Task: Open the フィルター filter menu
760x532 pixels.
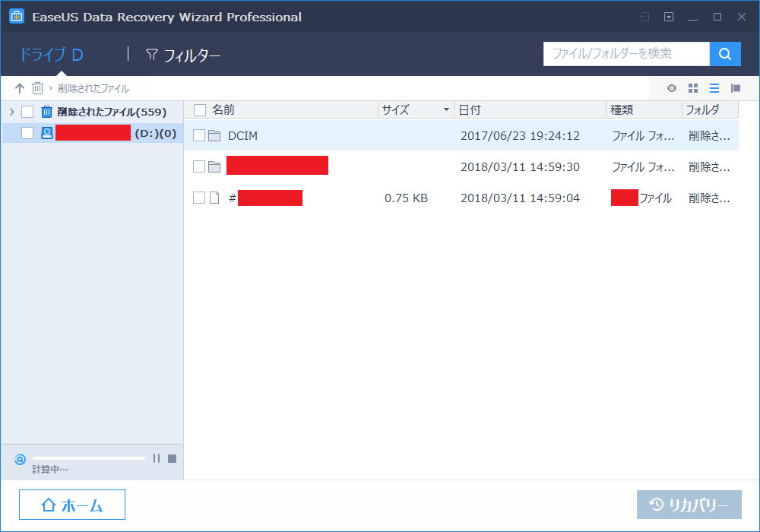Action: tap(183, 55)
